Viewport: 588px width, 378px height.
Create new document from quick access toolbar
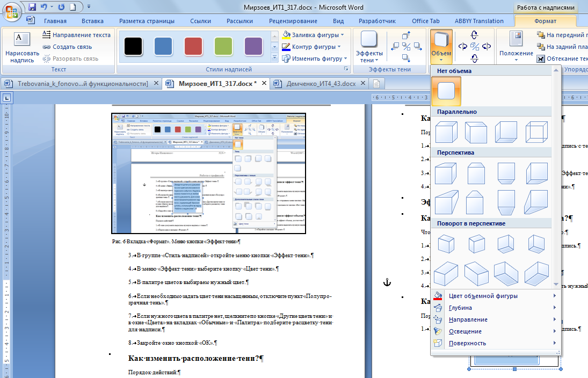[73, 7]
